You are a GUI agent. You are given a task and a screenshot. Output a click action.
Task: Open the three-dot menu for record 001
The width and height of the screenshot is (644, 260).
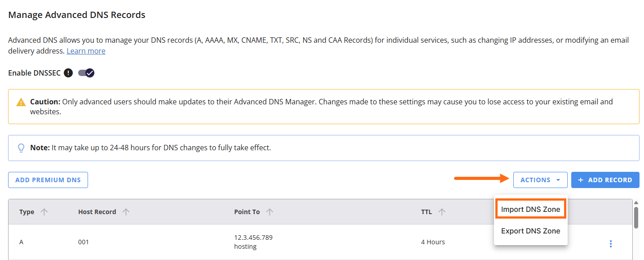611,244
